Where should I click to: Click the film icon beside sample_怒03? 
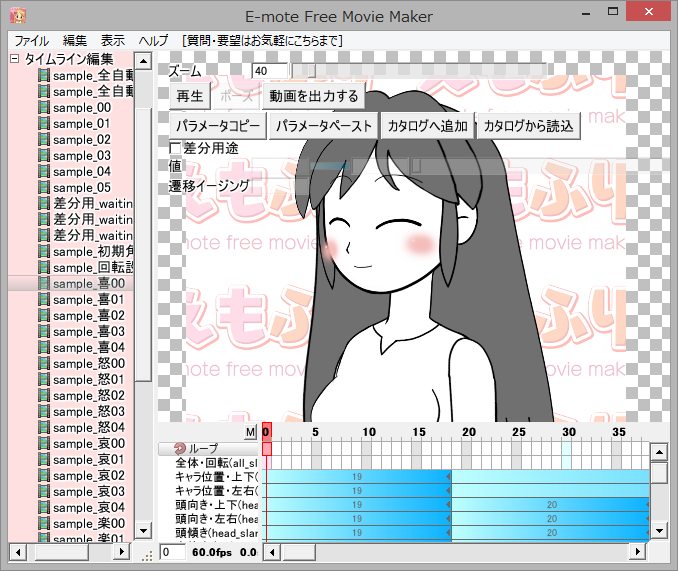[x=44, y=412]
